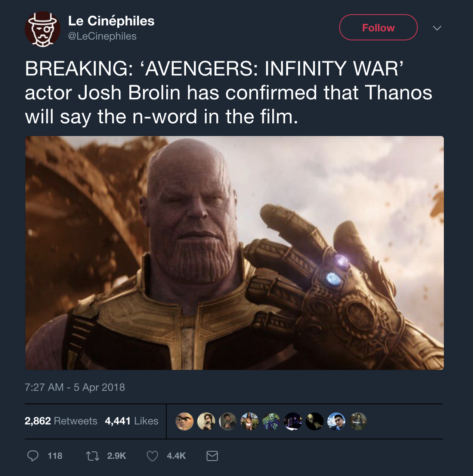Retweet using the arrows icon

(x=93, y=456)
